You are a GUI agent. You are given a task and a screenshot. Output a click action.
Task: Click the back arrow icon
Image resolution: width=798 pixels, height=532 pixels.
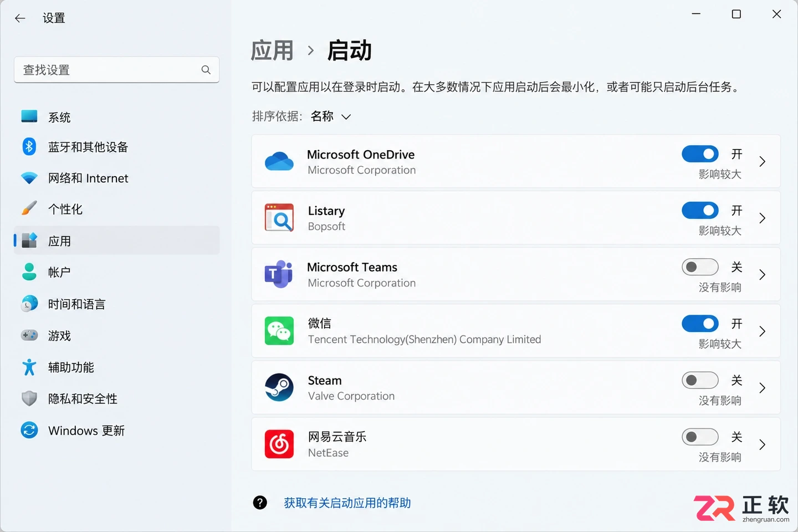tap(20, 18)
